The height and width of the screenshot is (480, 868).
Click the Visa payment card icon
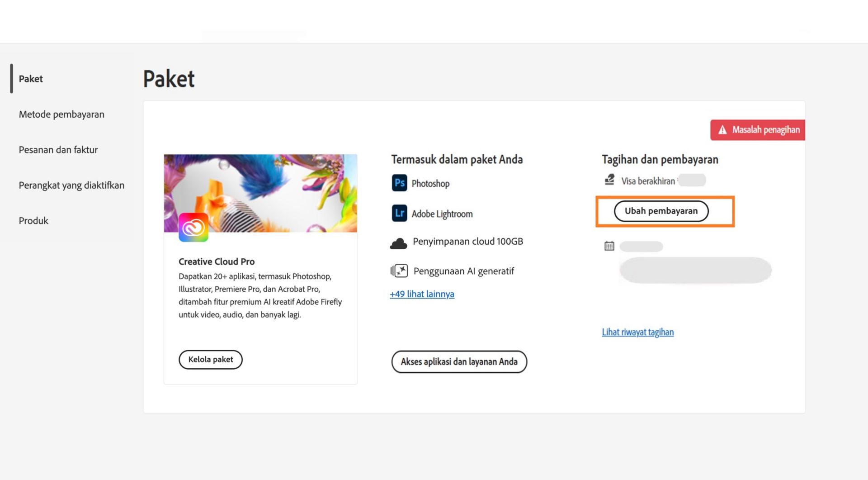(609, 180)
